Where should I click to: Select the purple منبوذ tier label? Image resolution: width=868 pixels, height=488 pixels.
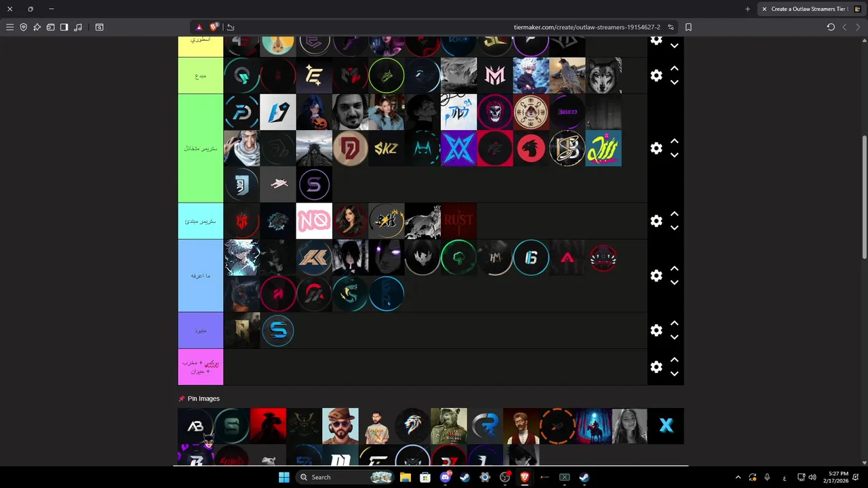click(201, 330)
